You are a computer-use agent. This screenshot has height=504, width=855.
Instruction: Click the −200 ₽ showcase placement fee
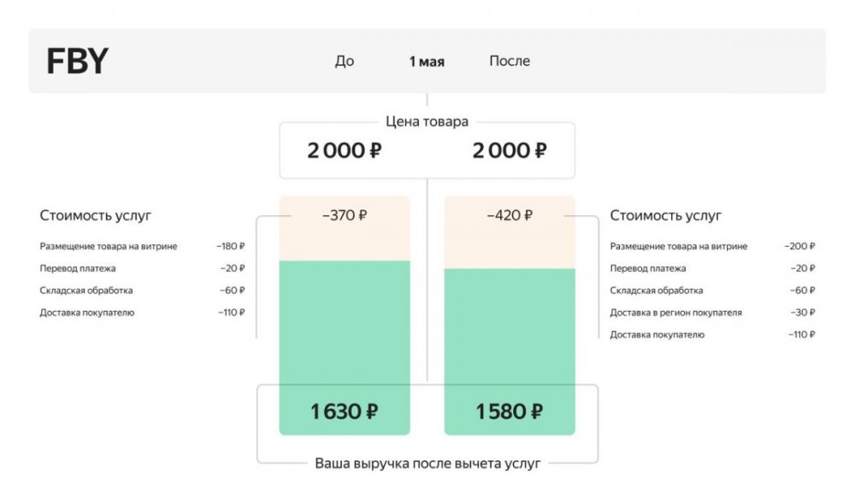(799, 246)
